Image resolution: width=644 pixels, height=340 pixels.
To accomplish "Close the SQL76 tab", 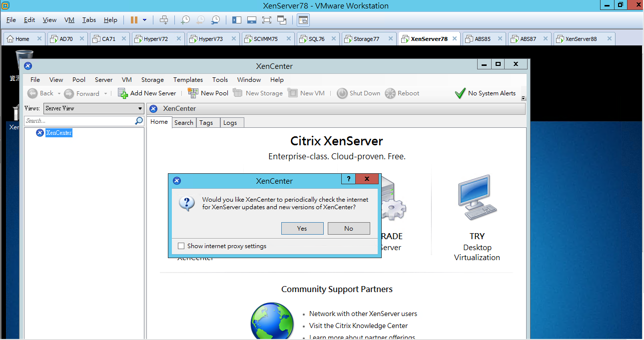I will (x=334, y=38).
